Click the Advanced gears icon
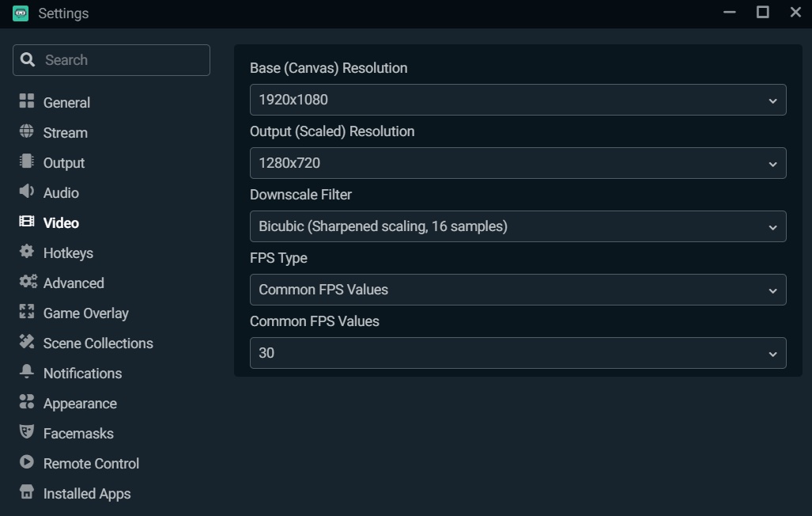Screen dimensions: 812x516 click(x=26, y=283)
